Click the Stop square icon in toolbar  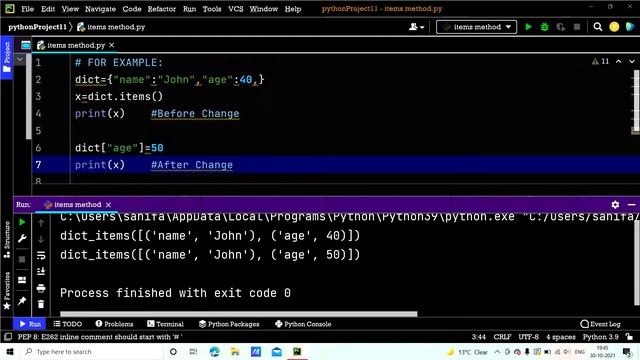point(577,27)
